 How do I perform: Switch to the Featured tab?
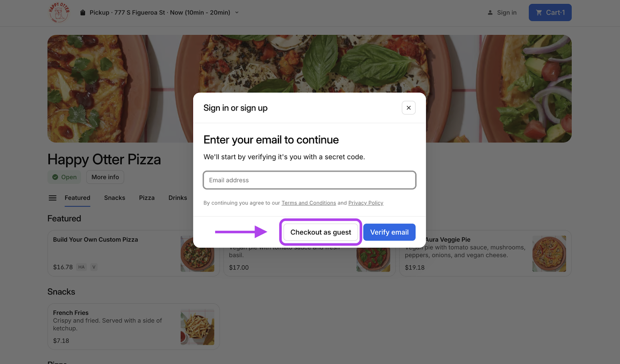[77, 198]
